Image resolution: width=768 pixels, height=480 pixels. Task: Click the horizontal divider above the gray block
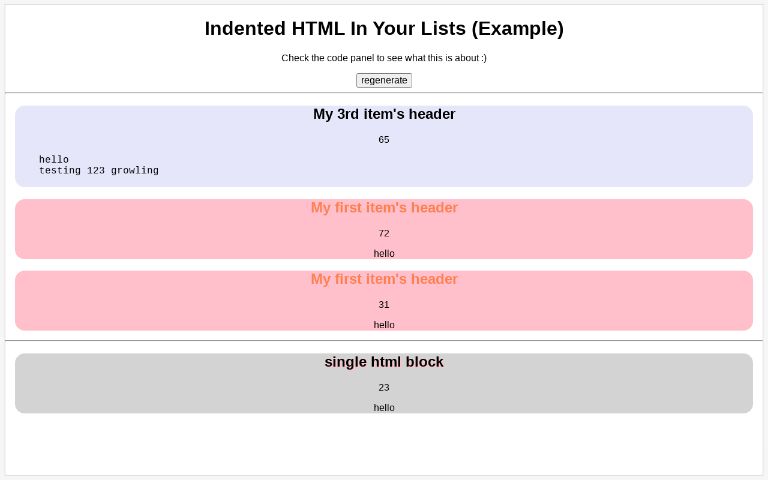[x=384, y=341]
